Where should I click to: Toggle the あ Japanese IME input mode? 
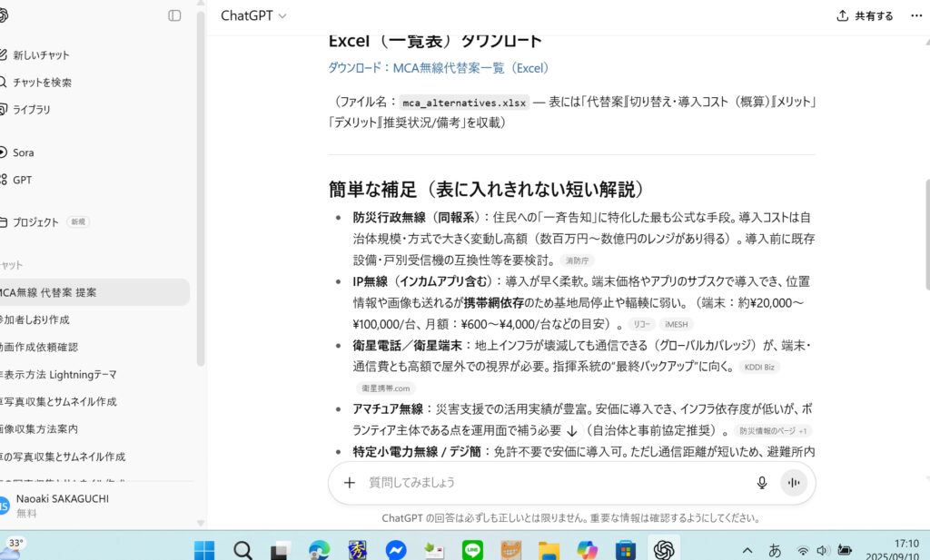pyautogui.click(x=775, y=551)
